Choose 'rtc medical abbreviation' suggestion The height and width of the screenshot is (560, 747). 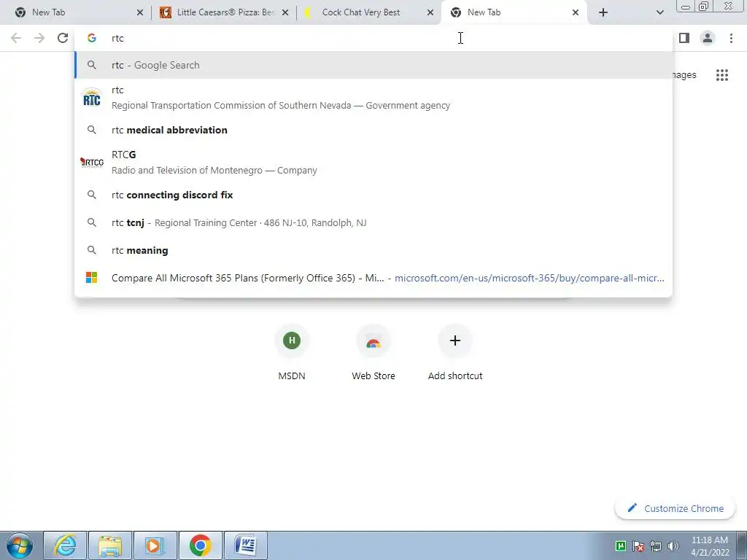pyautogui.click(x=373, y=130)
